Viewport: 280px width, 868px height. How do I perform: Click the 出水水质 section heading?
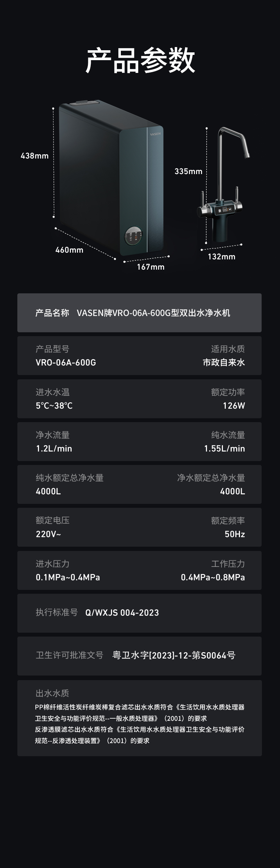tap(52, 693)
